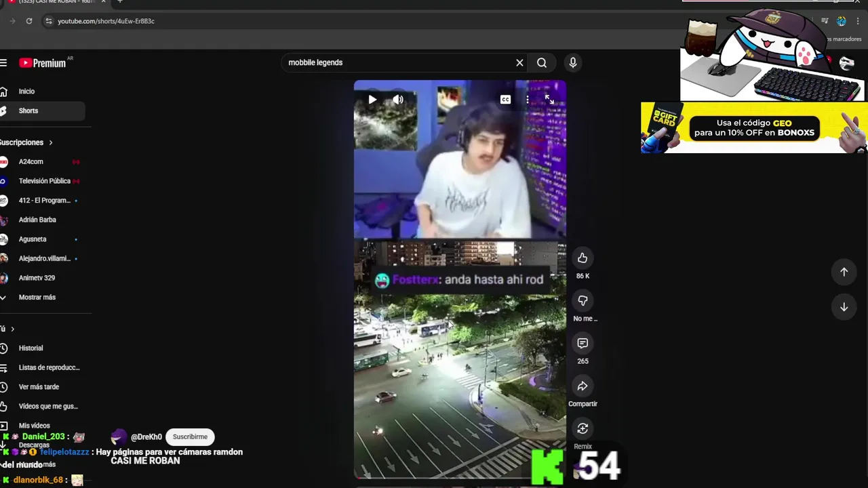Click the dislike 'No me...' thumb button
Image resolution: width=868 pixels, height=488 pixels.
(x=583, y=301)
